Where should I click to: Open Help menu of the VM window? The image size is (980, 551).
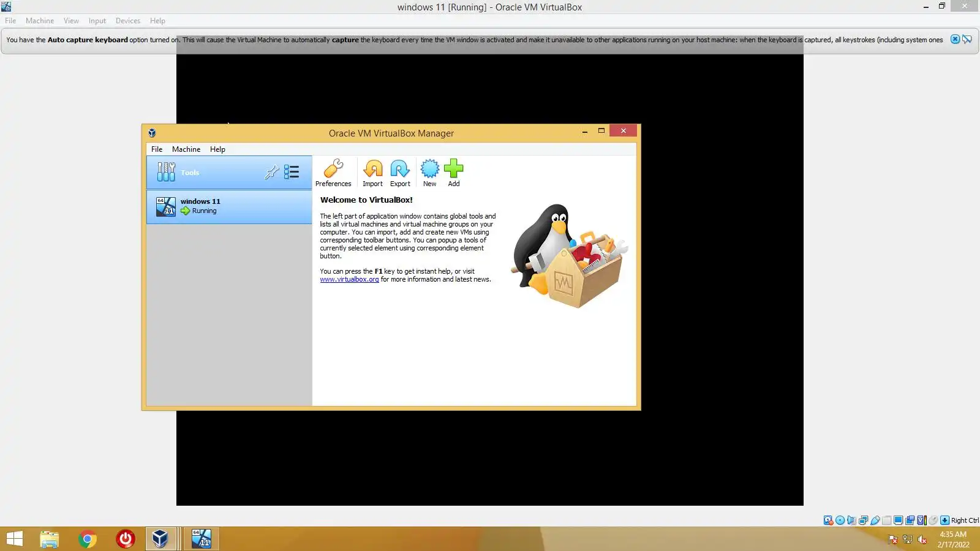click(x=157, y=21)
